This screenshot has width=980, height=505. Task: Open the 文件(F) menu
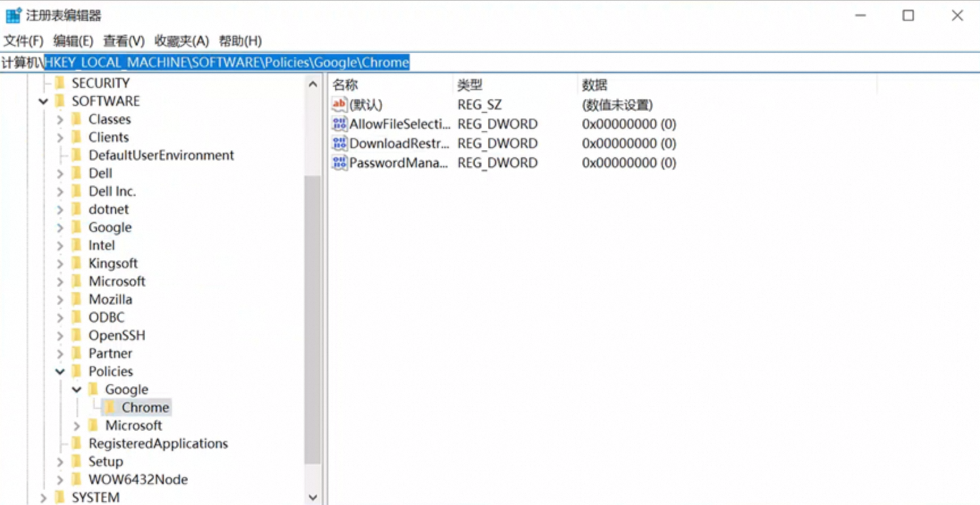pos(23,41)
